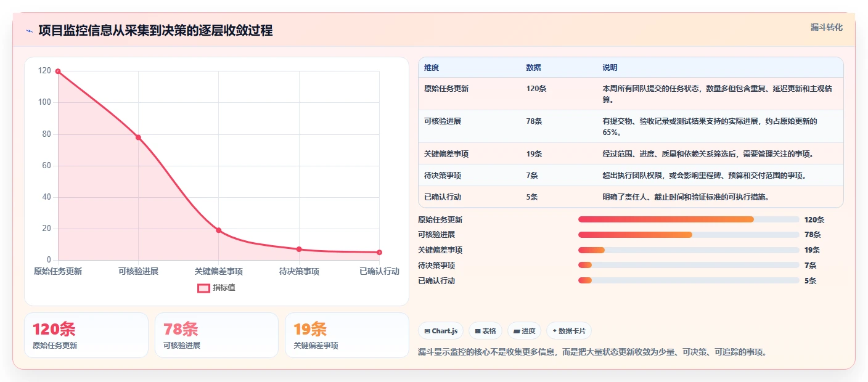Click the 120 y-axis tick label
The width and height of the screenshot is (868, 382).
pos(44,71)
